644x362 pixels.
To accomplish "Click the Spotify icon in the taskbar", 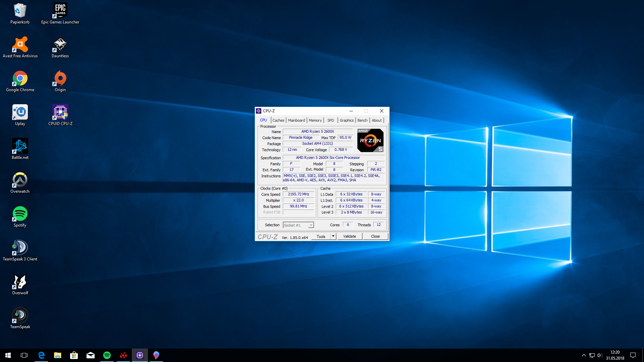I will click(x=107, y=355).
